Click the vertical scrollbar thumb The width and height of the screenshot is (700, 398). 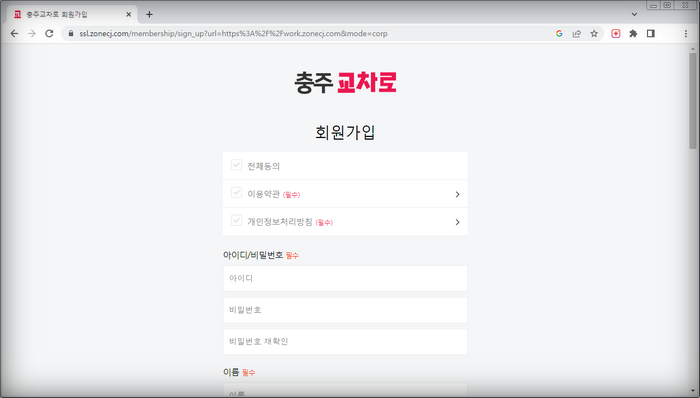tap(693, 101)
